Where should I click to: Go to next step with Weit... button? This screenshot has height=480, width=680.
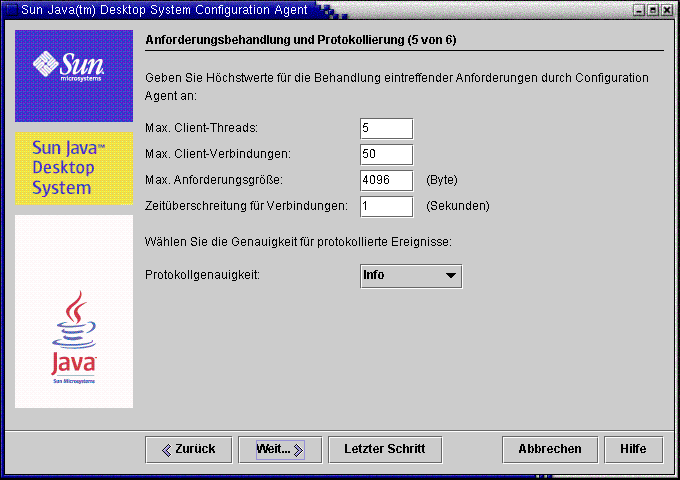280,450
